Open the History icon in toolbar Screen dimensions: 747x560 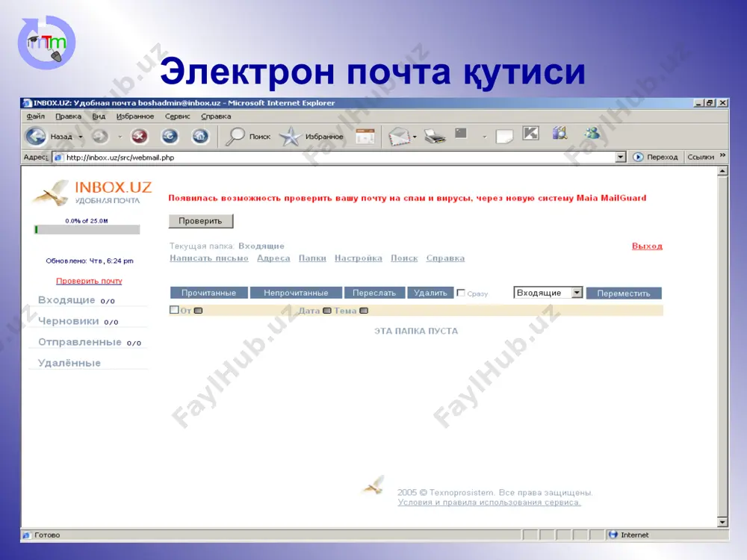365,136
